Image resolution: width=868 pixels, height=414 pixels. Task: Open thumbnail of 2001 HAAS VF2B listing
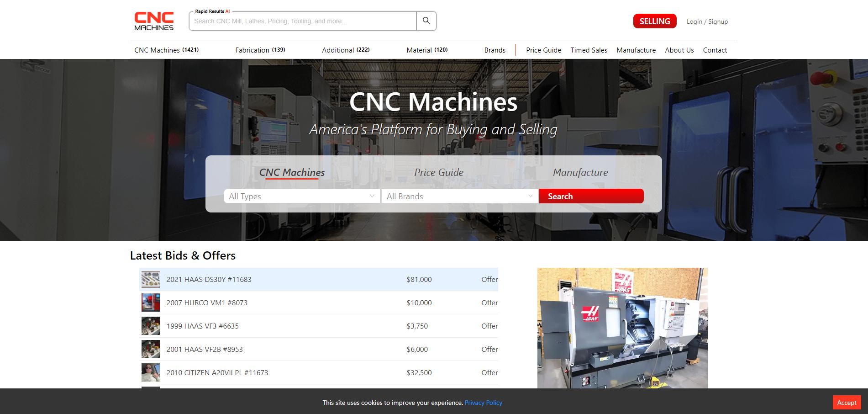pyautogui.click(x=151, y=349)
